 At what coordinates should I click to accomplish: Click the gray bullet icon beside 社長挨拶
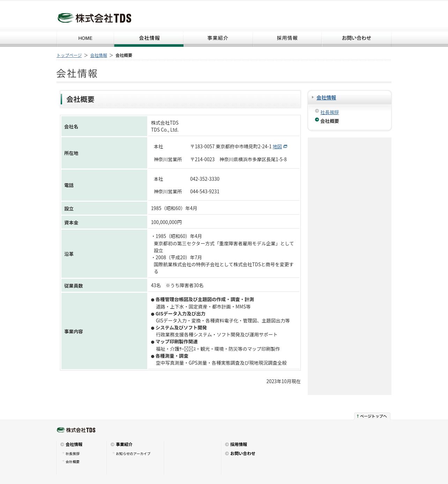(x=317, y=111)
